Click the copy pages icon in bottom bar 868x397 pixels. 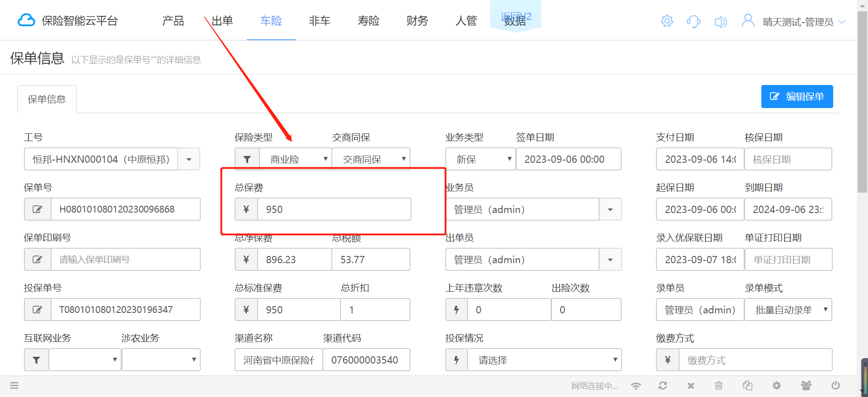click(x=748, y=386)
